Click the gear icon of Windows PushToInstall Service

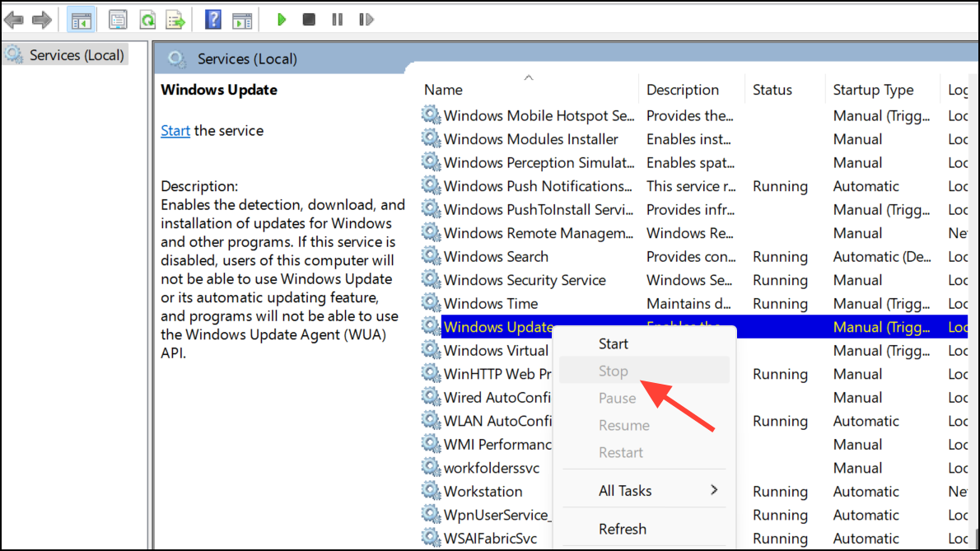coord(431,208)
